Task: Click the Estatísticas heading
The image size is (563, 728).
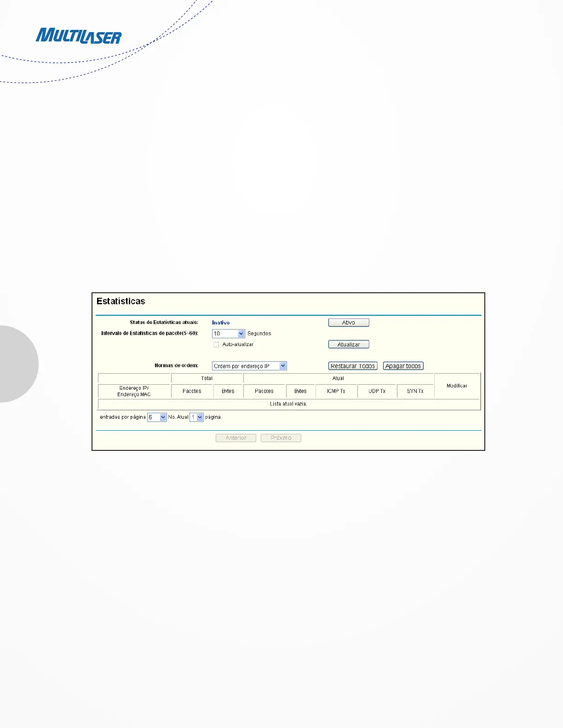Action: point(121,301)
